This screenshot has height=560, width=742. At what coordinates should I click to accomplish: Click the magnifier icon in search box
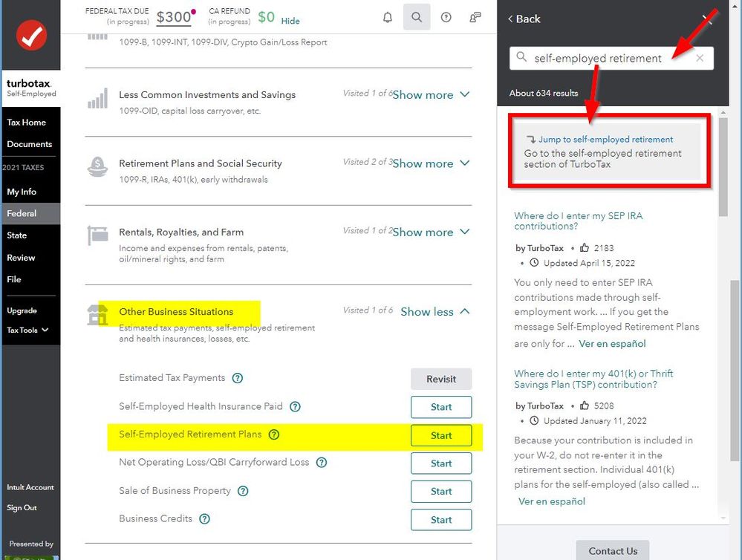(521, 57)
